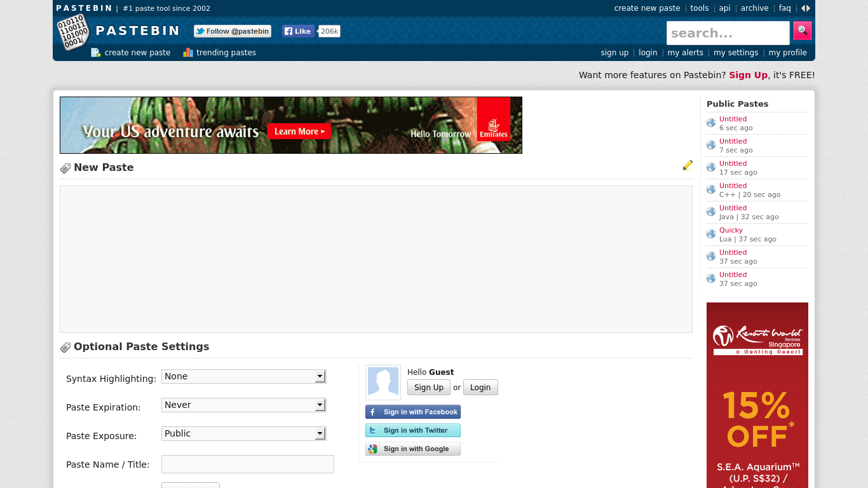The image size is (868, 488).
Task: Click into the New Paste text area
Action: tap(376, 259)
